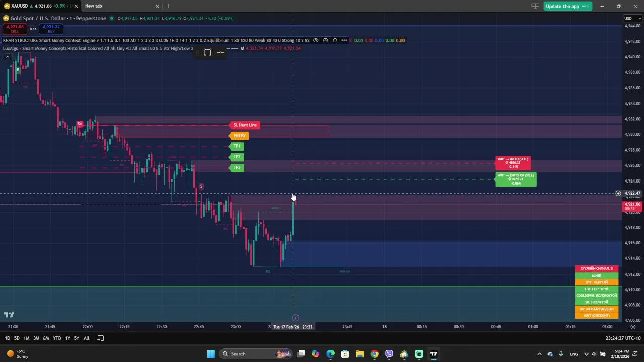Open KHAN STRUCTURE indicator settings
Screen dimensions: 644x362
pos(325,40)
